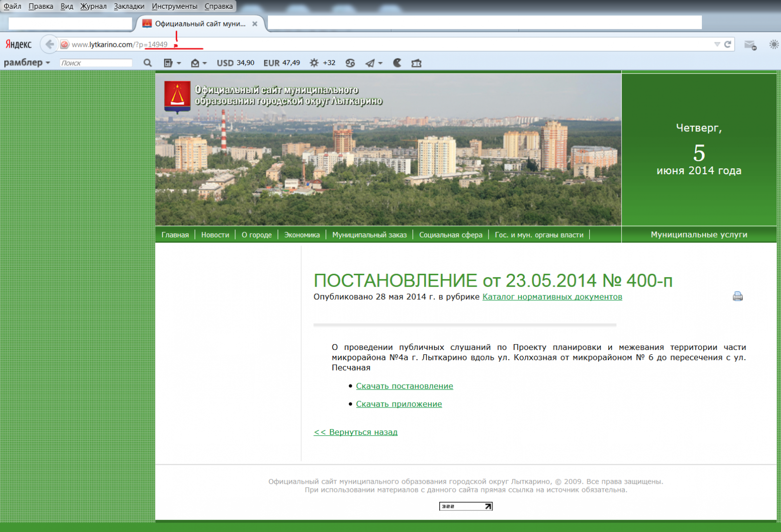Click the Яндекс logo button
Screen dimensions: 781x532
pyautogui.click(x=19, y=44)
